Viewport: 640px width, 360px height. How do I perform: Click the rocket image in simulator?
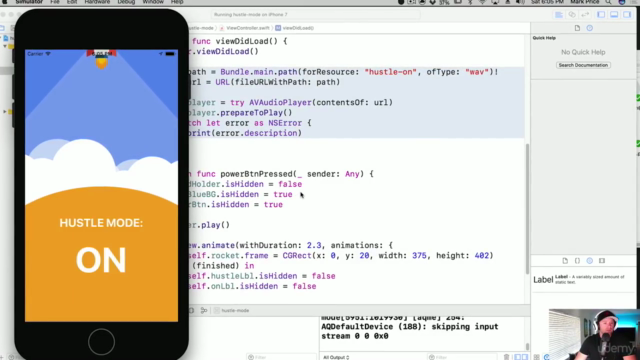pos(101,59)
